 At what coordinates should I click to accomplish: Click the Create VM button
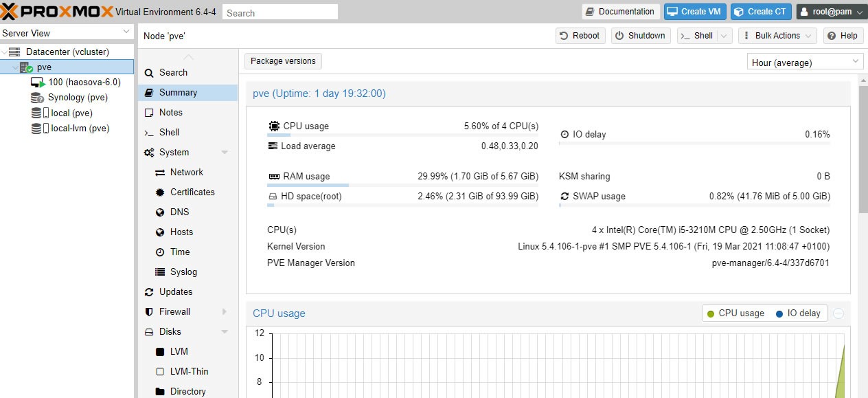[695, 12]
